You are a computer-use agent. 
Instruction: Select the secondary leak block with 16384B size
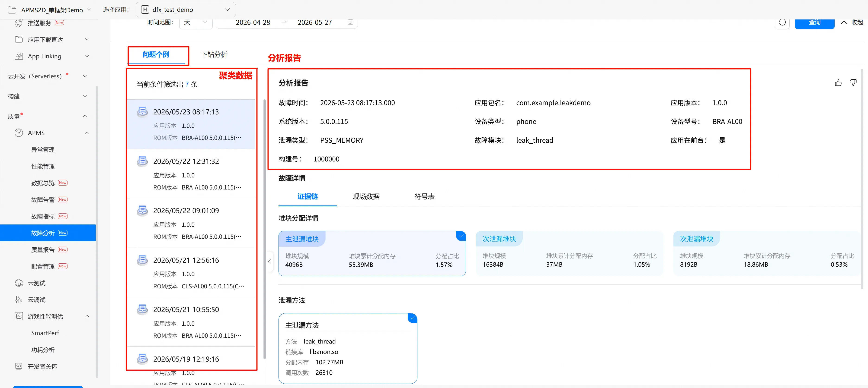point(570,254)
